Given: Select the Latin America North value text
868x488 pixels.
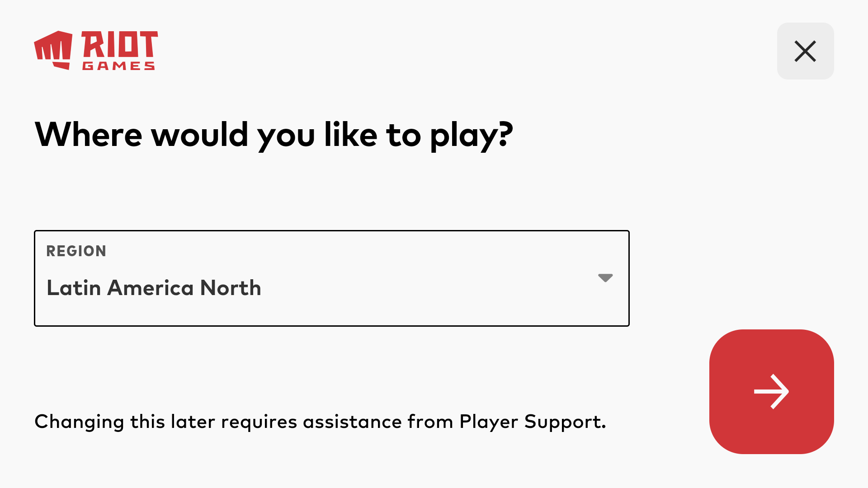Looking at the screenshot, I should click(x=154, y=288).
